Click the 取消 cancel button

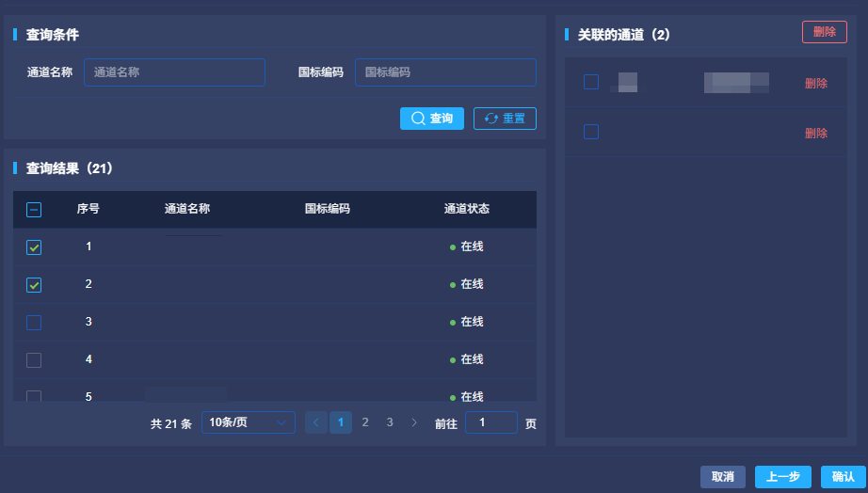[x=722, y=477]
